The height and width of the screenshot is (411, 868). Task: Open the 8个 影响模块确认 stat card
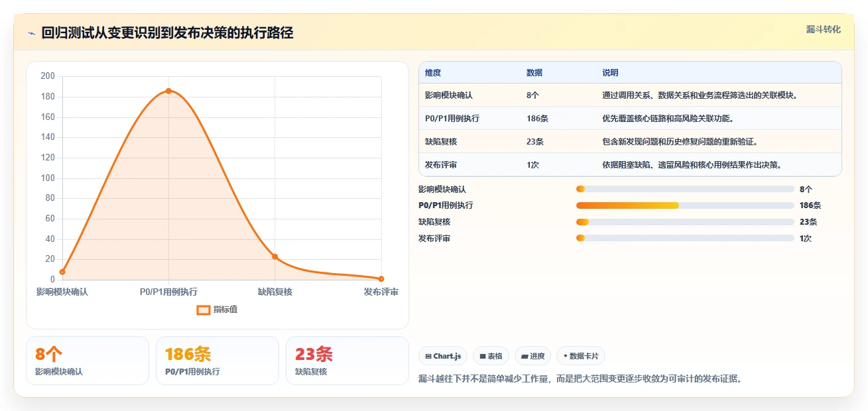point(88,361)
